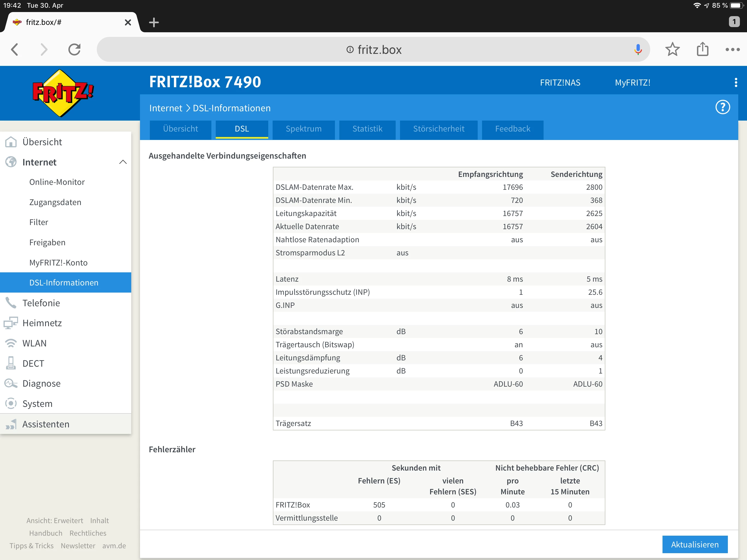Viewport: 747px width, 560px height.
Task: Open the WLAN section
Action: [x=34, y=343]
